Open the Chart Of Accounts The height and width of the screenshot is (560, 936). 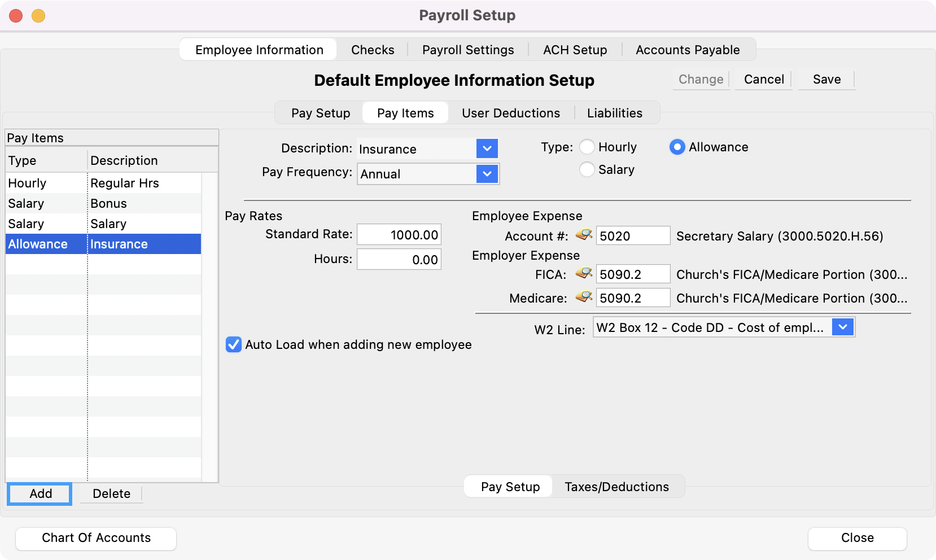[96, 538]
